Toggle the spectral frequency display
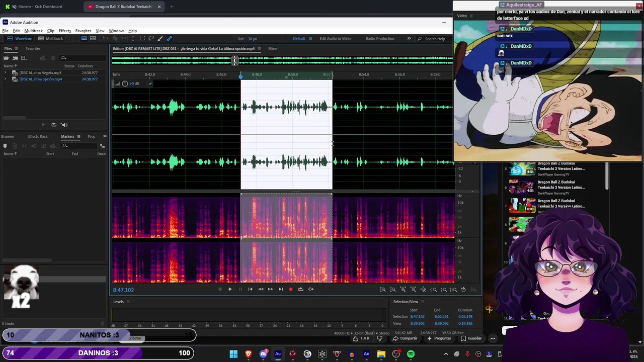This screenshot has width=644, height=362. click(84, 39)
